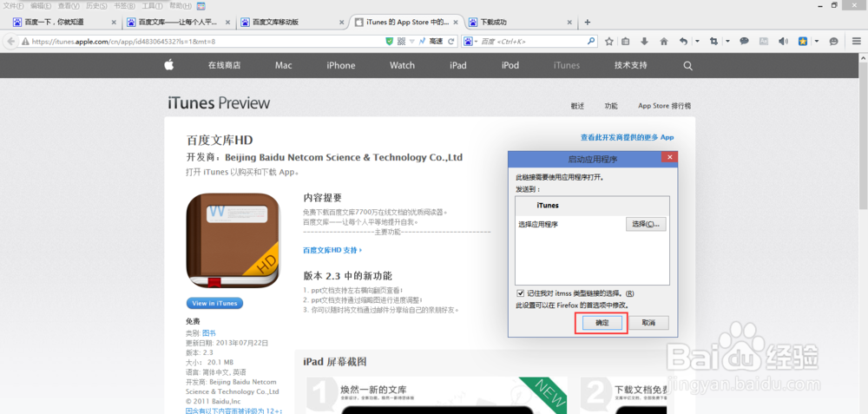This screenshot has height=414, width=868.
Task: Open the 书签 menu
Action: 124,6
